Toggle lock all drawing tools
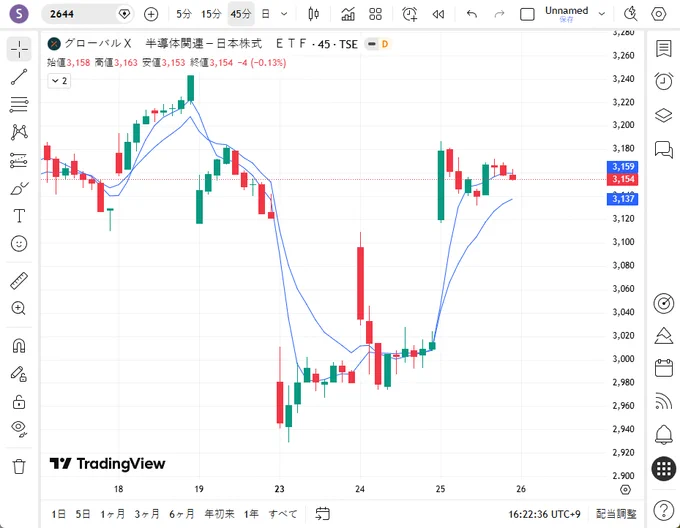 click(19, 402)
